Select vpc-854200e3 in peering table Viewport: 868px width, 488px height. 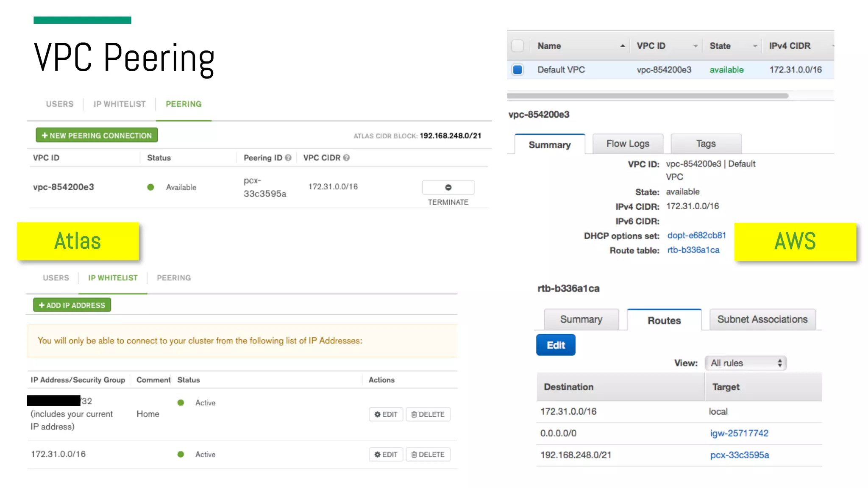pos(64,187)
